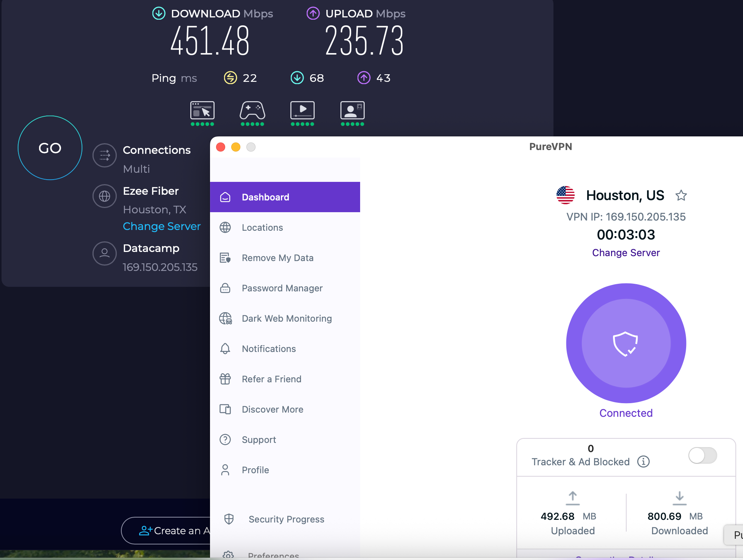The image size is (743, 560).
Task: Click the purple shield connect button
Action: click(626, 343)
